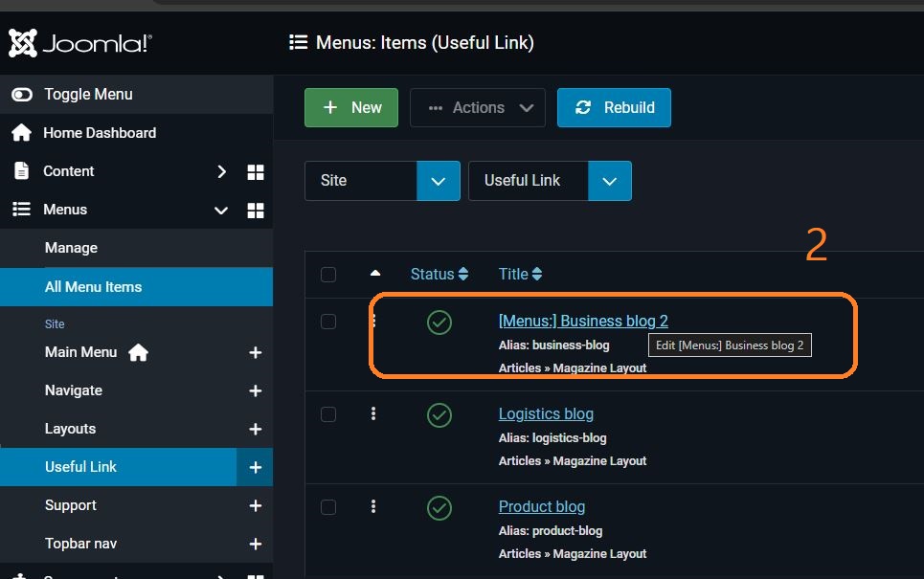The height and width of the screenshot is (579, 924).
Task: Open the Actions dropdown
Action: (478, 108)
